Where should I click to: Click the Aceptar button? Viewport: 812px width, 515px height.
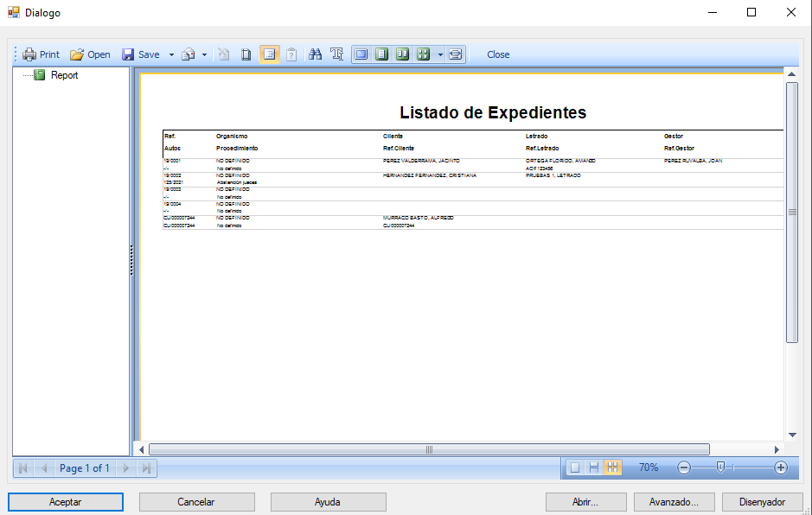click(66, 502)
